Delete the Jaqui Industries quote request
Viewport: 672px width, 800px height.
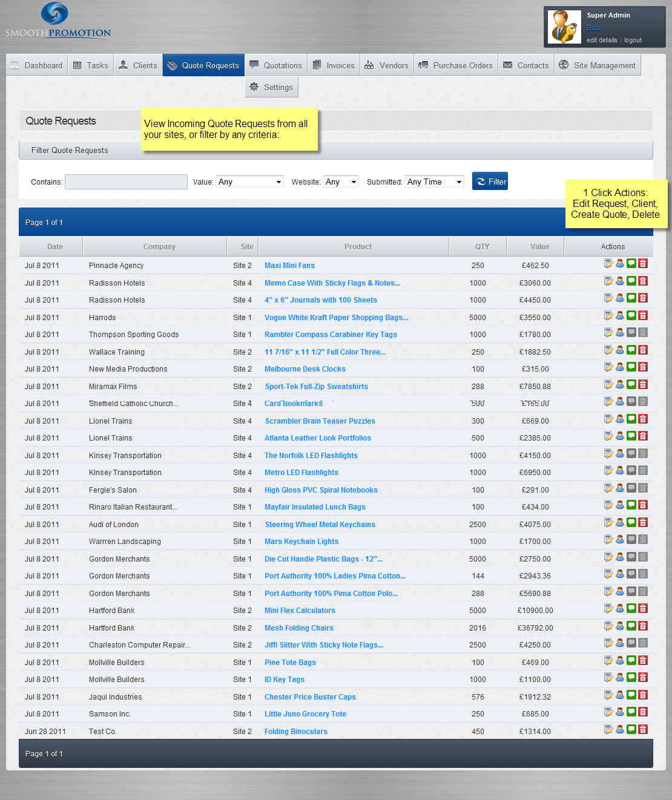[x=643, y=695]
